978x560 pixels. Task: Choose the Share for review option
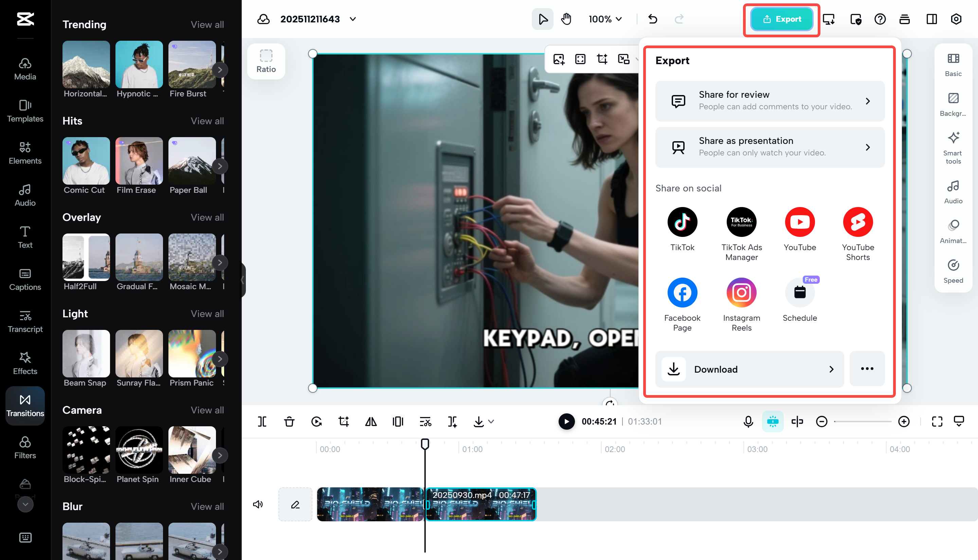click(x=769, y=101)
